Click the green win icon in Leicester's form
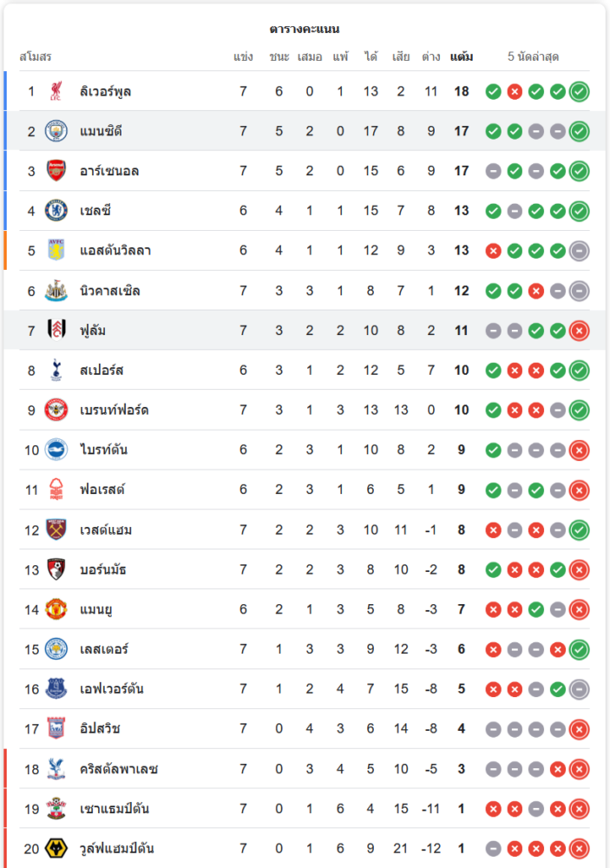The height and width of the screenshot is (868, 610). 579,649
